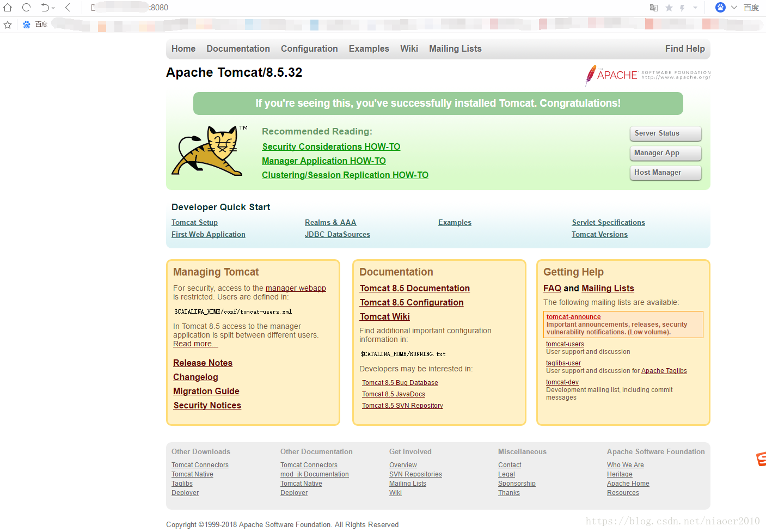The width and height of the screenshot is (766, 532).
Task: Open JDBC DataSources link
Action: (x=338, y=234)
